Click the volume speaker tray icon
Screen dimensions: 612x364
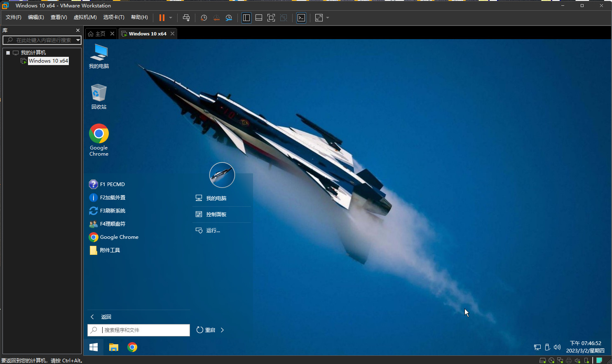coord(557,347)
